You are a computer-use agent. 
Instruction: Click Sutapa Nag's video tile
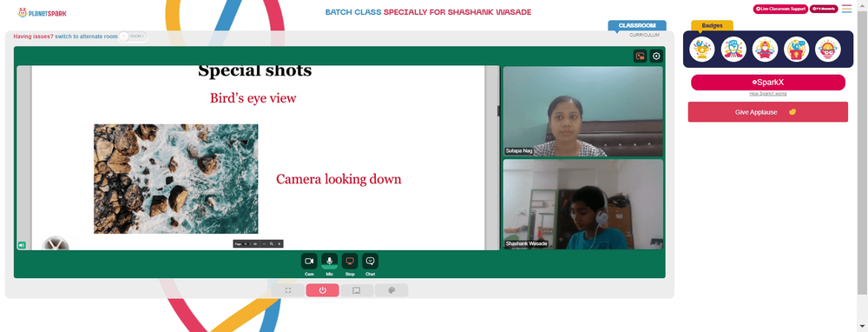(583, 111)
